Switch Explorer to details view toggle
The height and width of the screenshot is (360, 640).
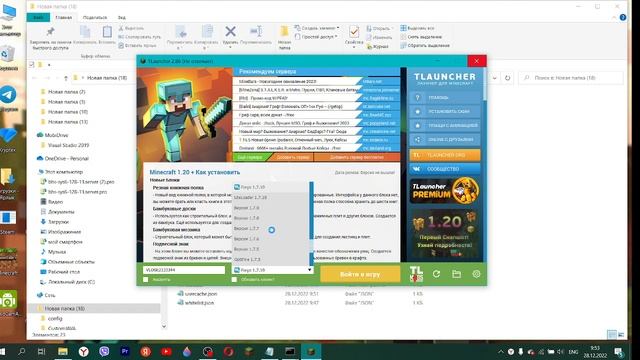(x=612, y=335)
